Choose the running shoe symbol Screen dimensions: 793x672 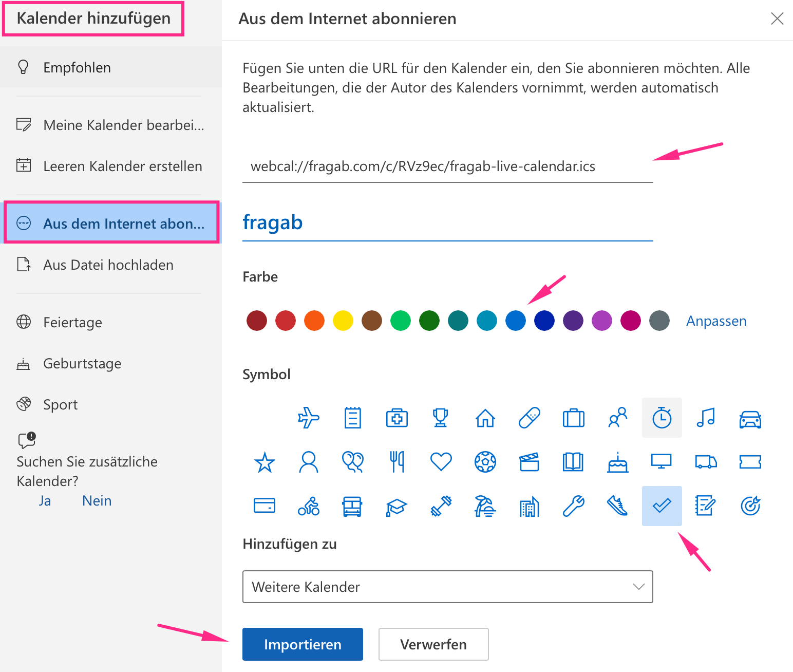pyautogui.click(x=618, y=506)
